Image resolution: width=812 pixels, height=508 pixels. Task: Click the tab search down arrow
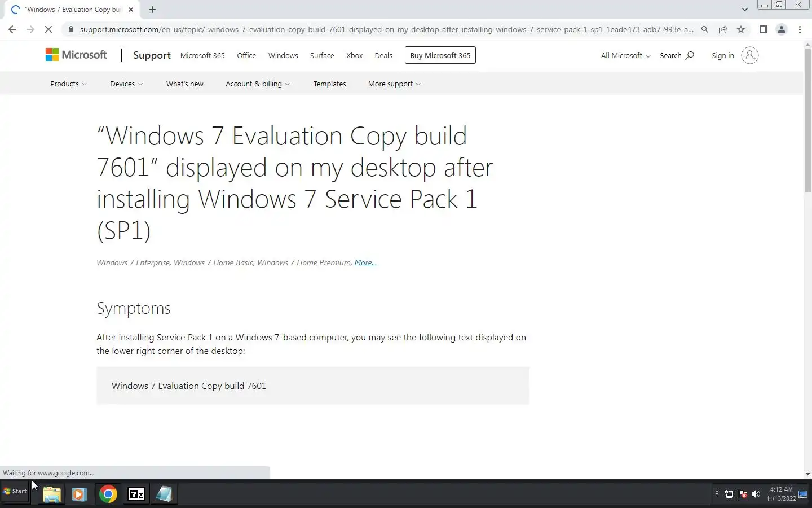pos(744,9)
